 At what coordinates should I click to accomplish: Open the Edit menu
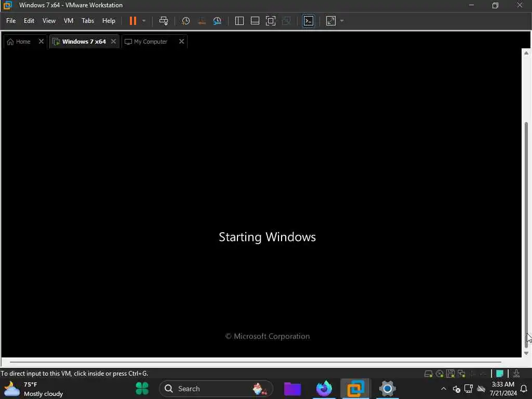click(x=29, y=21)
